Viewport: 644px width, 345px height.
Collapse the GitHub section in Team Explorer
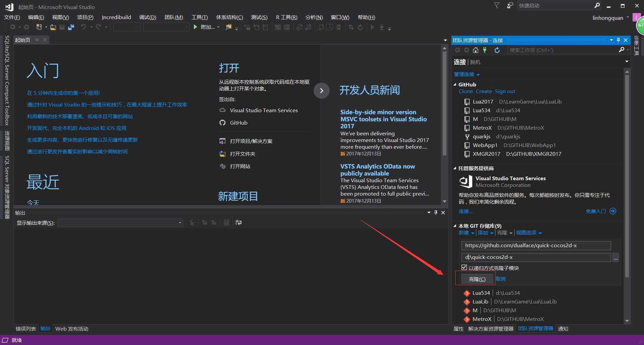click(x=455, y=85)
